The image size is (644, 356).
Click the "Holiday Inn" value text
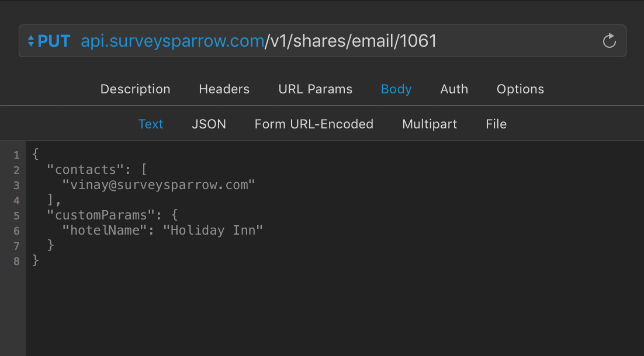click(216, 231)
